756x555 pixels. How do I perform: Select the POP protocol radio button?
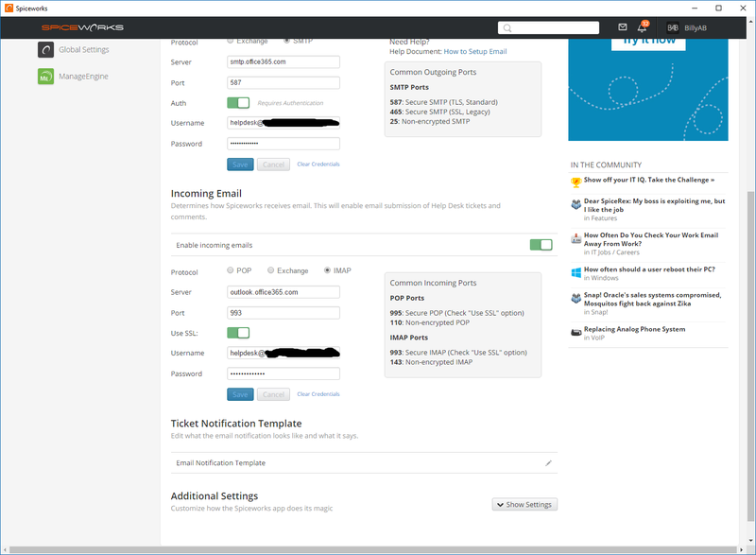229,270
